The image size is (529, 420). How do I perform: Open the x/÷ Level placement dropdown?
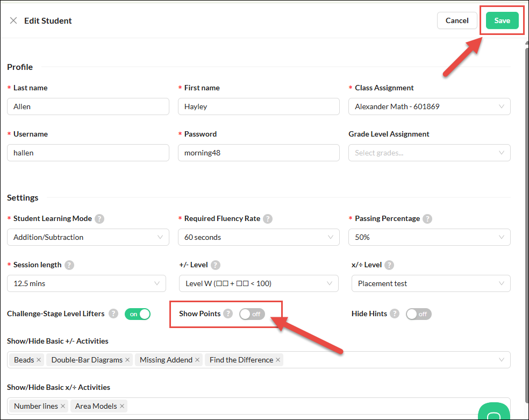(x=430, y=283)
